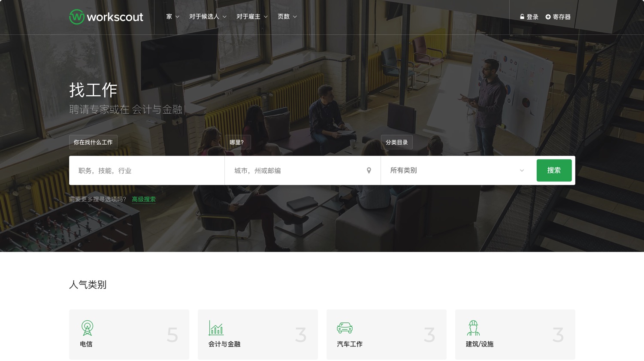
Task: Click chevron next to 对于候选人
Action: [x=224, y=17]
